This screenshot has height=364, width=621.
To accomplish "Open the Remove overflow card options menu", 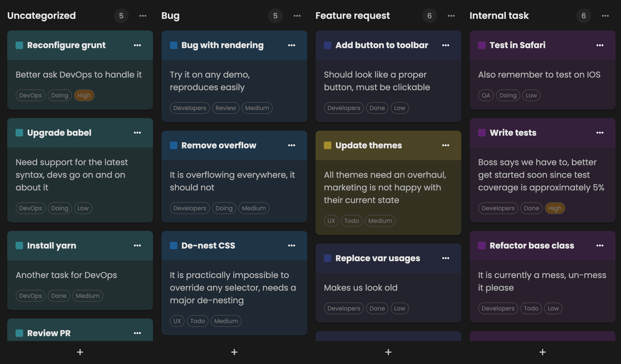I will click(x=291, y=145).
